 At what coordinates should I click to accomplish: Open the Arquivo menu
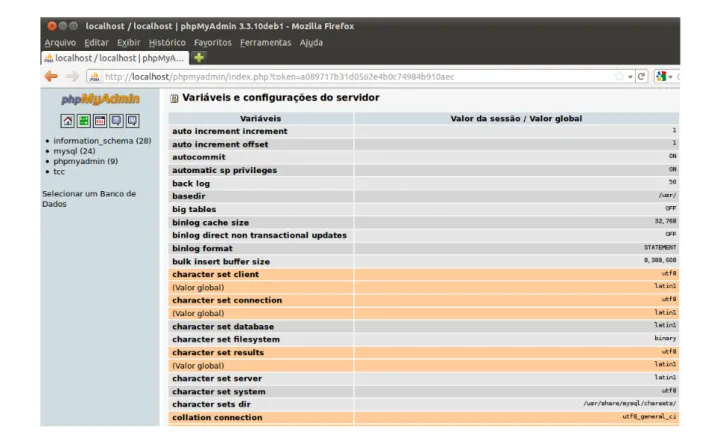point(60,43)
